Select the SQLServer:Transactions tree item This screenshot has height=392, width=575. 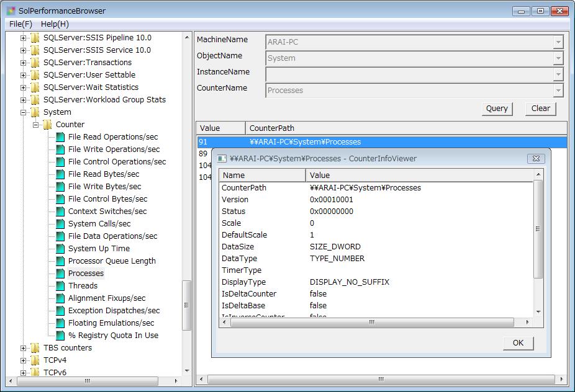[x=88, y=63]
